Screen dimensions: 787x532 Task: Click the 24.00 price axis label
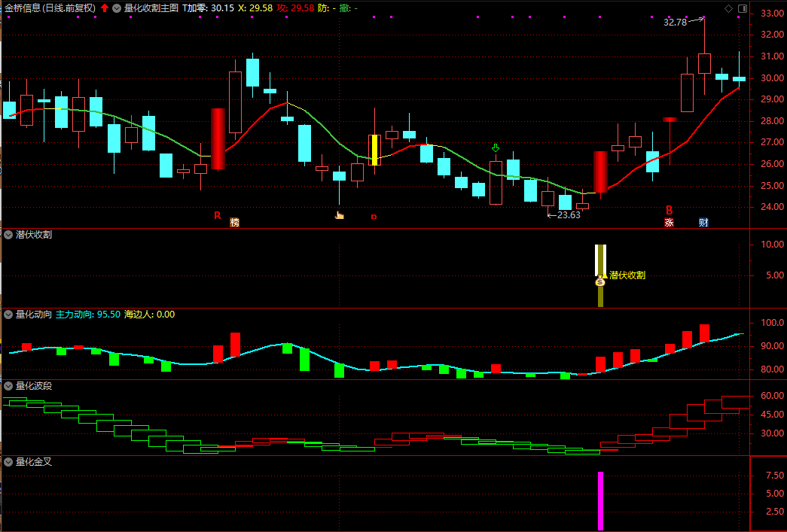point(773,207)
